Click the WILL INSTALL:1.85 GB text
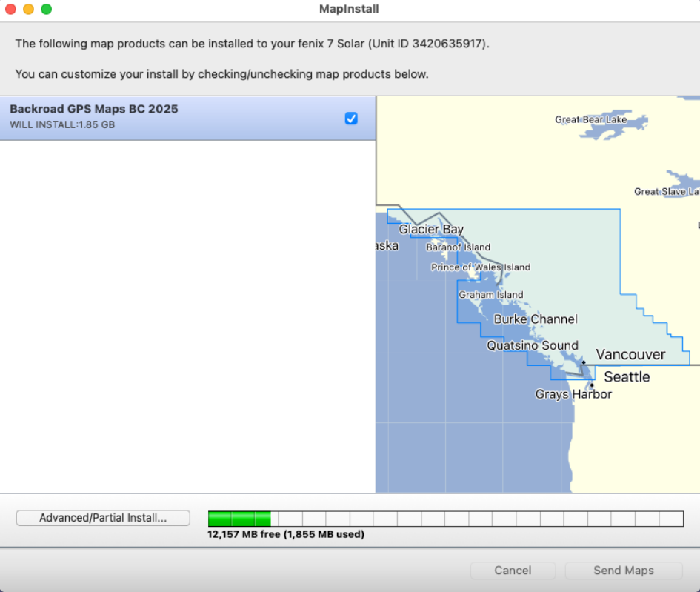This screenshot has width=700, height=592. 62,125
